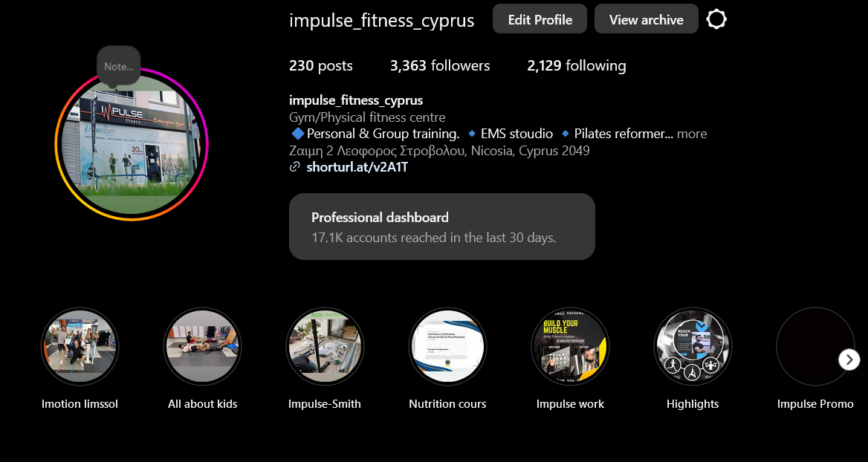Open the Professional dashboard card

441,227
